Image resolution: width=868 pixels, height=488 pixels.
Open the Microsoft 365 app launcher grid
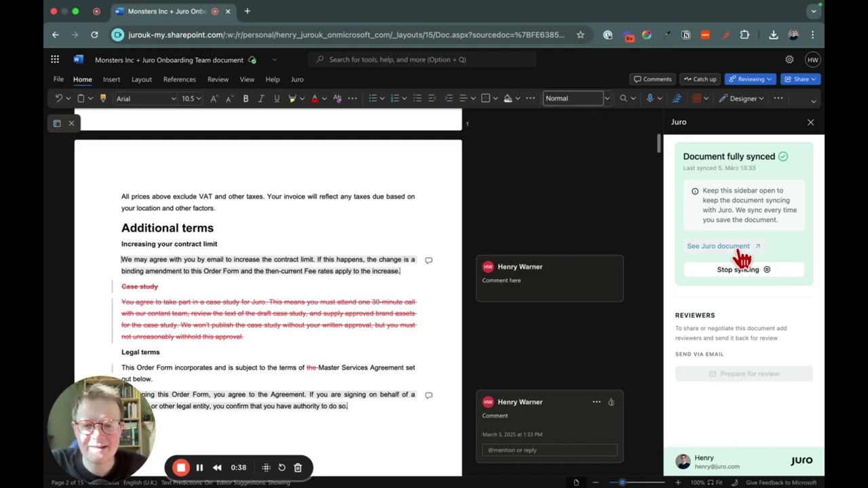click(55, 60)
